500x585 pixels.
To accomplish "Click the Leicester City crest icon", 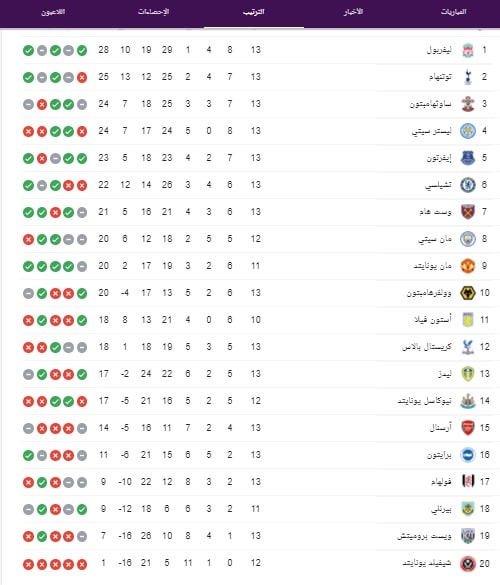I will (x=468, y=131).
